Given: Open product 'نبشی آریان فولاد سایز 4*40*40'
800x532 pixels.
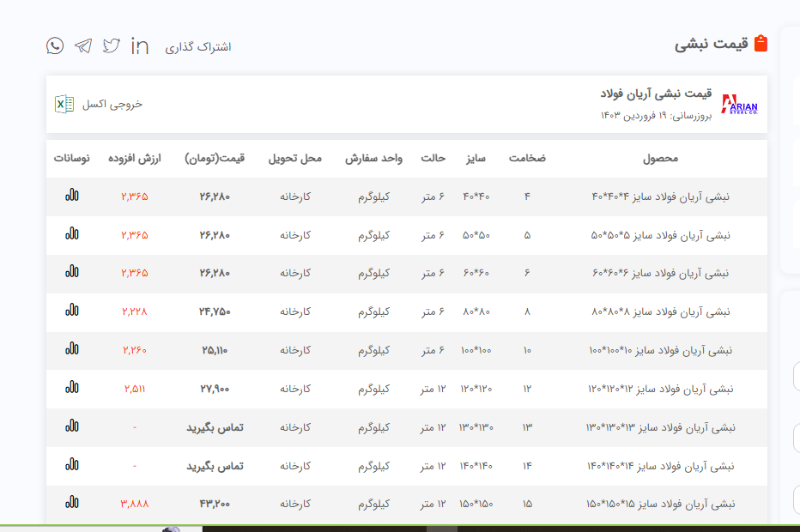Looking at the screenshot, I should point(660,196).
